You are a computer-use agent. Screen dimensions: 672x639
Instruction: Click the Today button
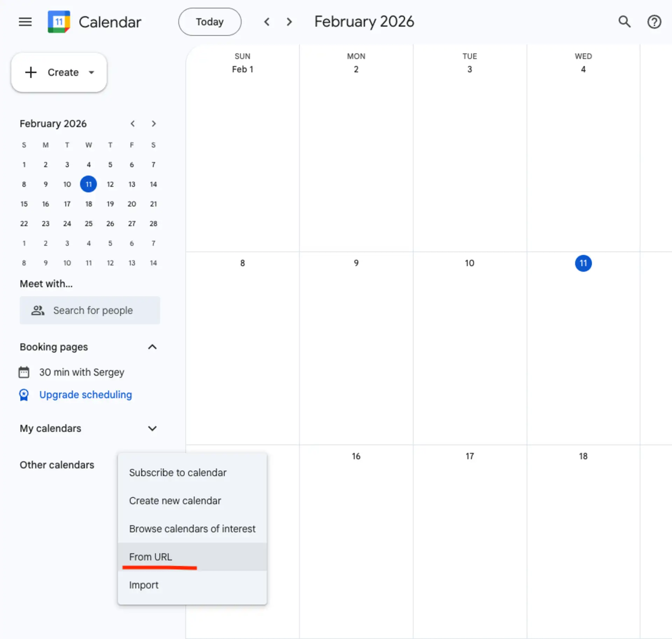209,22
